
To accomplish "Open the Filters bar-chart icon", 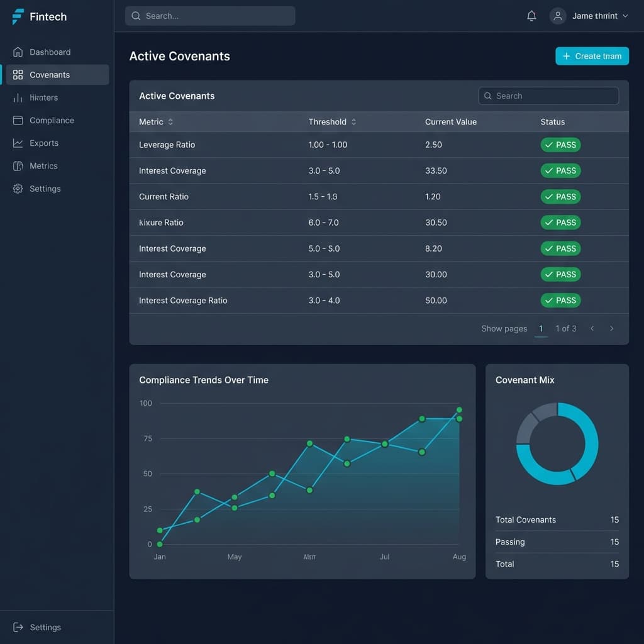I will [17, 97].
